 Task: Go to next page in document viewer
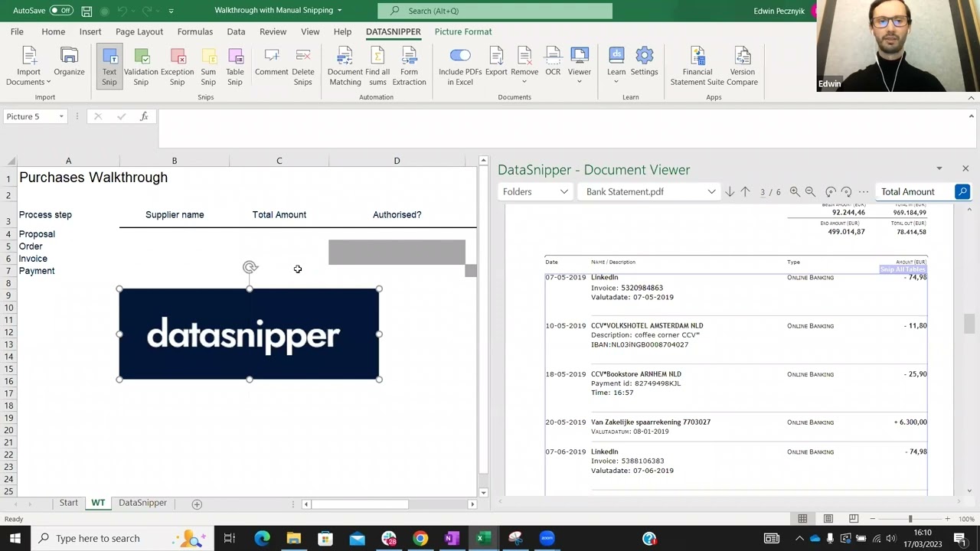click(x=730, y=192)
